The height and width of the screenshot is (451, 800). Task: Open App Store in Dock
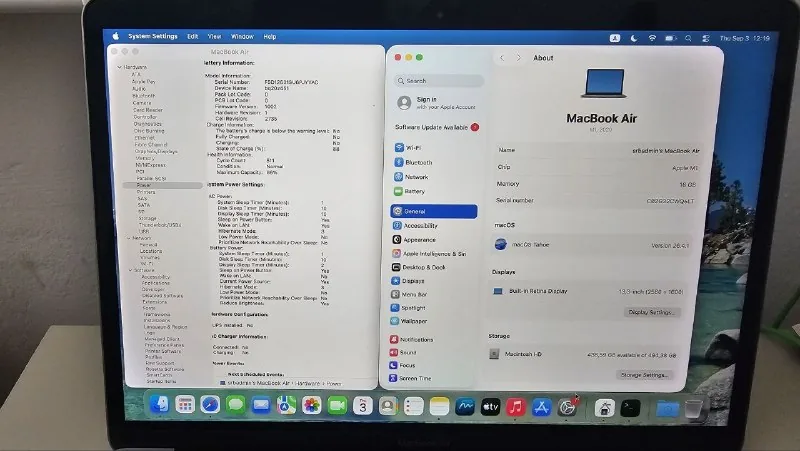pos(541,407)
